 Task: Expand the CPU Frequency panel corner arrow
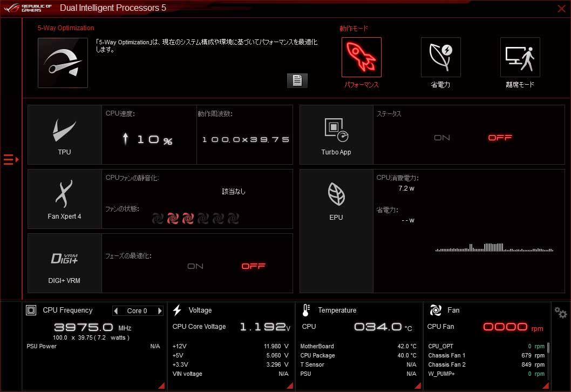pos(161,386)
